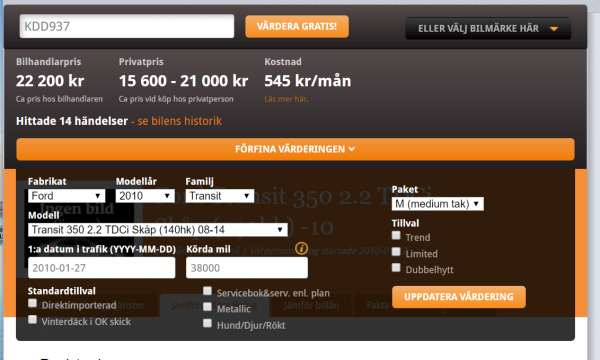Open the Modell dropdown Transit 350 2.2 TDCi
Viewport: 600px width, 360px height.
point(158,230)
